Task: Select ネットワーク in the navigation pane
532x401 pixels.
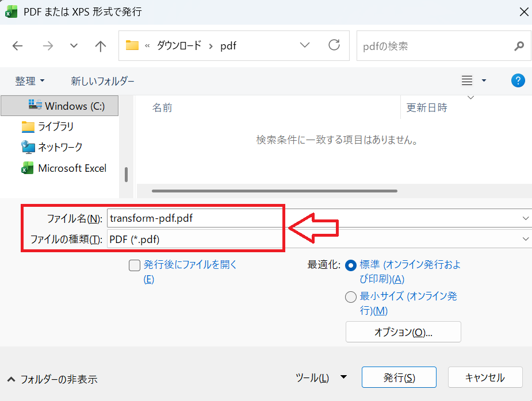Action: point(60,147)
